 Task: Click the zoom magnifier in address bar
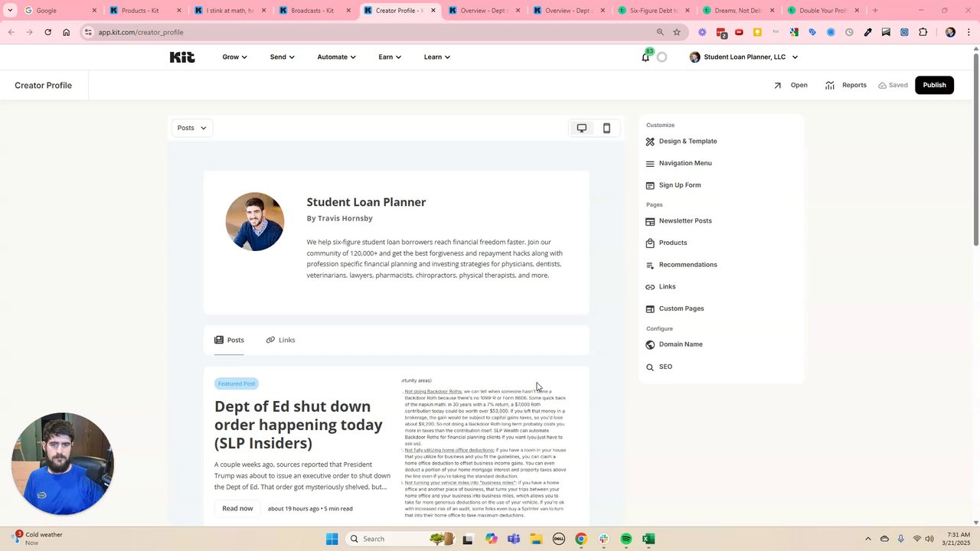coord(660,32)
